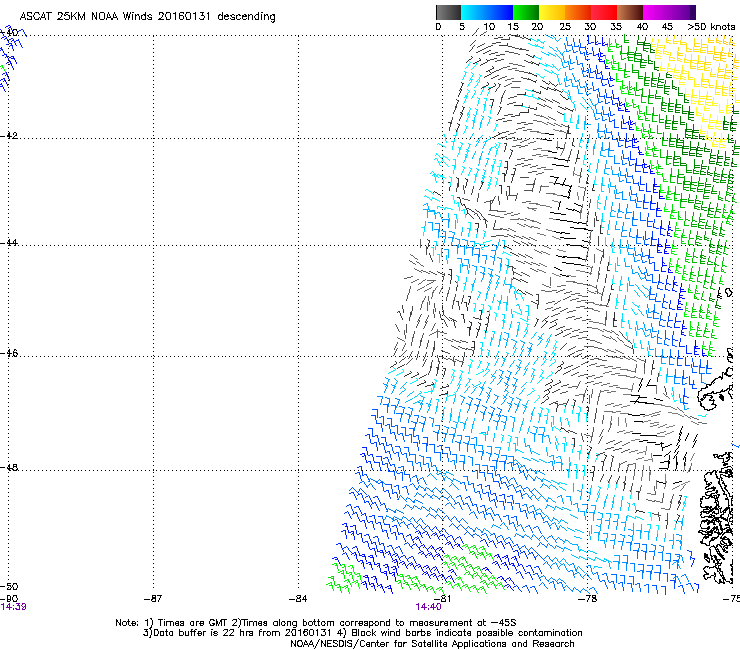The image size is (740, 650).
Task: Click the '-42' latitude axis label
Action: (9, 135)
